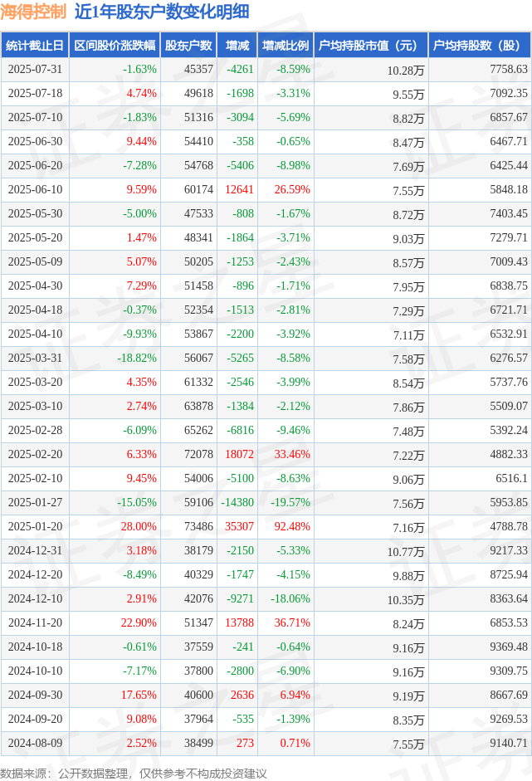The width and height of the screenshot is (532, 781).
Task: Select the 9369.48 average shares cell
Action: [x=508, y=647]
